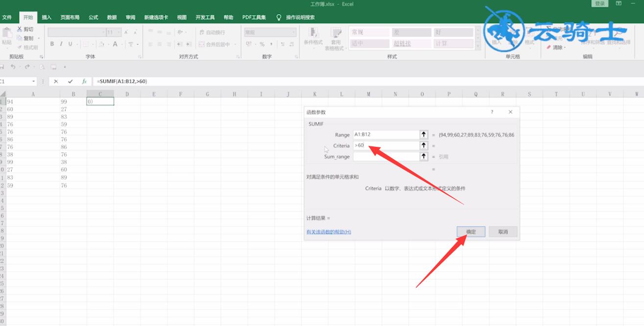
Task: Open Insert Function via the fx icon
Action: tap(84, 81)
